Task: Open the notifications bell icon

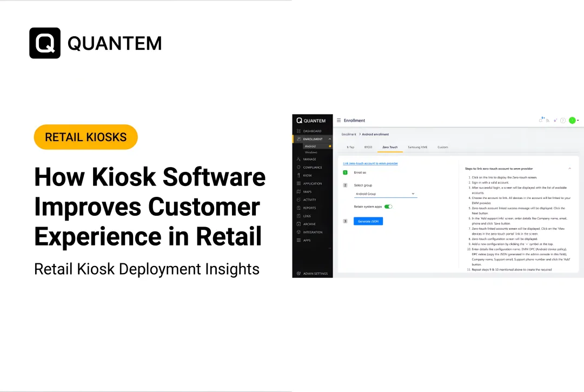Action: pos(541,120)
